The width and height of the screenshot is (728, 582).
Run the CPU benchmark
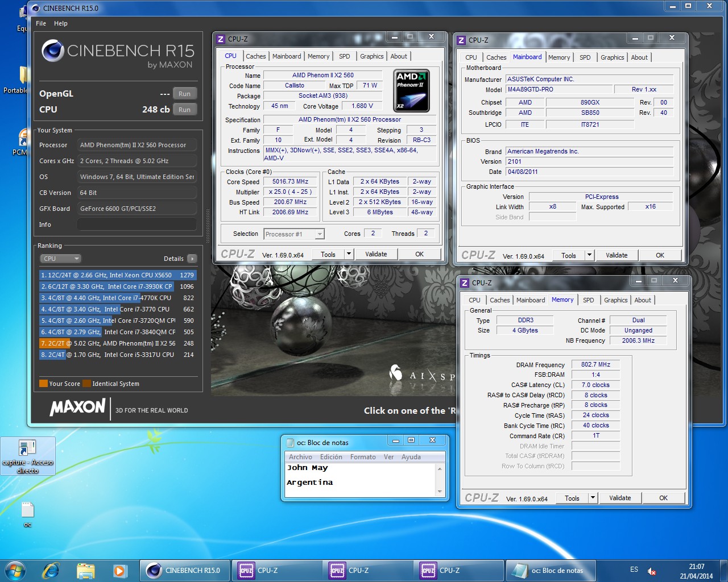185,110
